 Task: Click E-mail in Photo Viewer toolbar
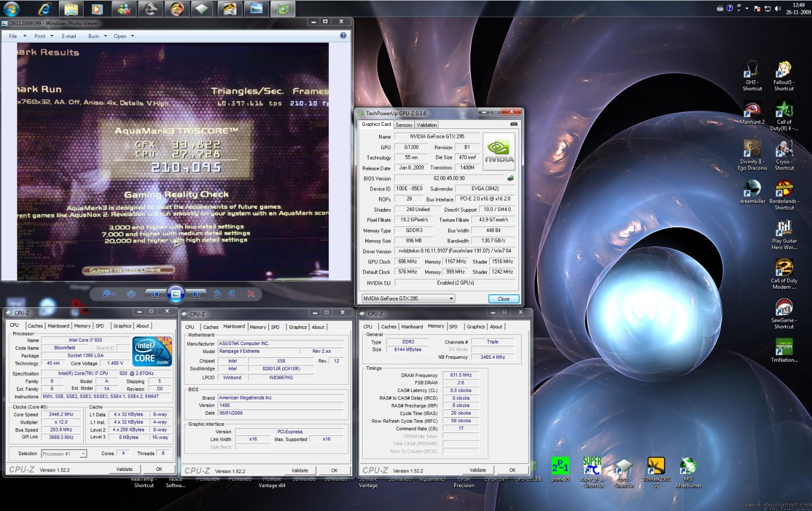pos(69,36)
